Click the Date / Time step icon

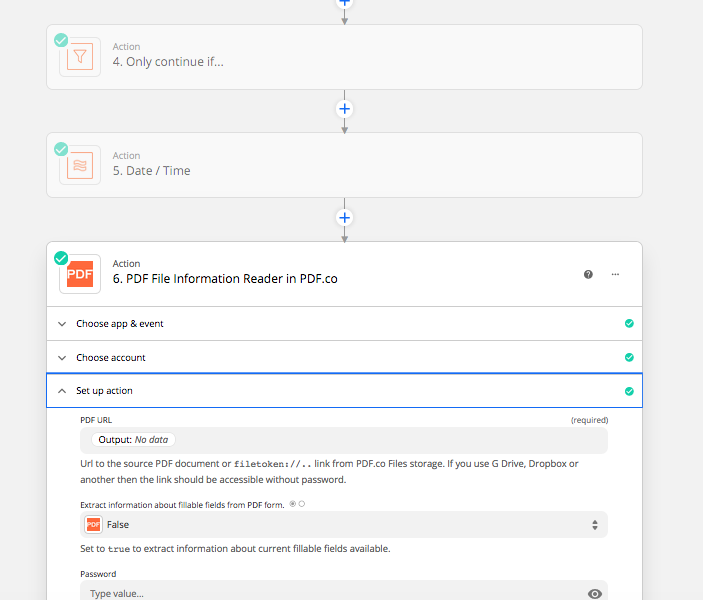coord(80,165)
